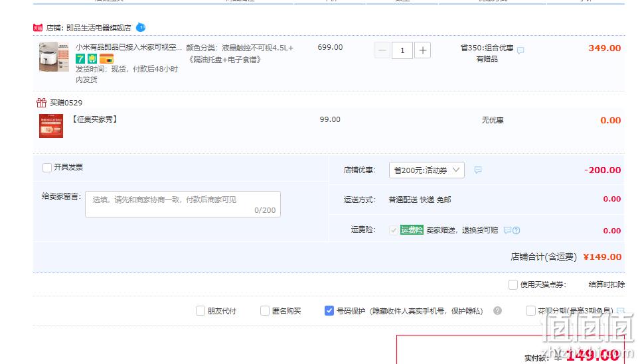Expand the 省200元:活动券 store discount dropdown
The height and width of the screenshot is (364, 640).
(x=426, y=170)
